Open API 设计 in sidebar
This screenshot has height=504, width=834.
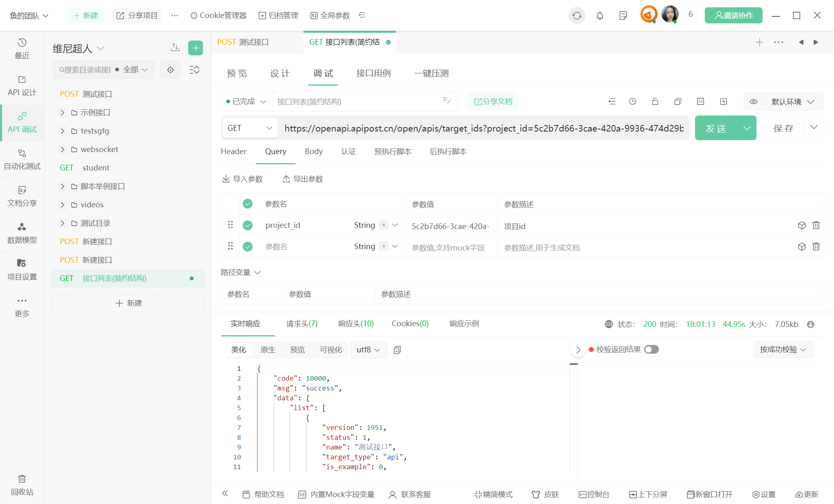(22, 86)
